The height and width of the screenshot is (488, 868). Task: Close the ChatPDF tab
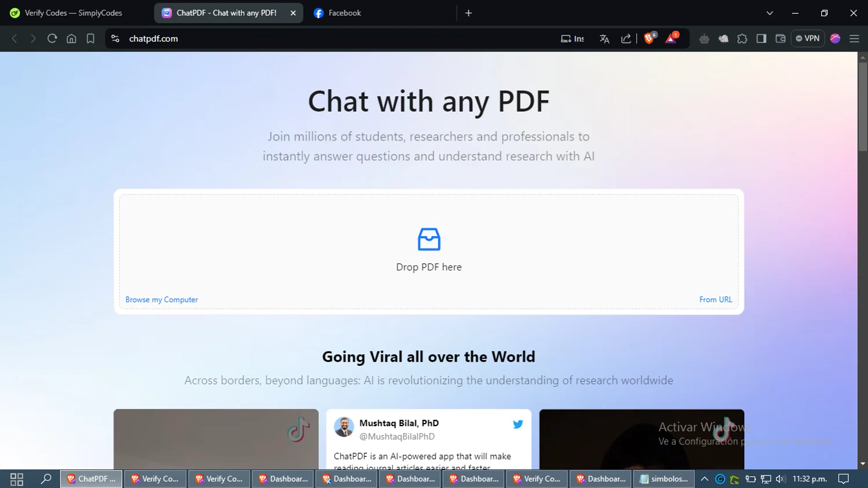[293, 13]
